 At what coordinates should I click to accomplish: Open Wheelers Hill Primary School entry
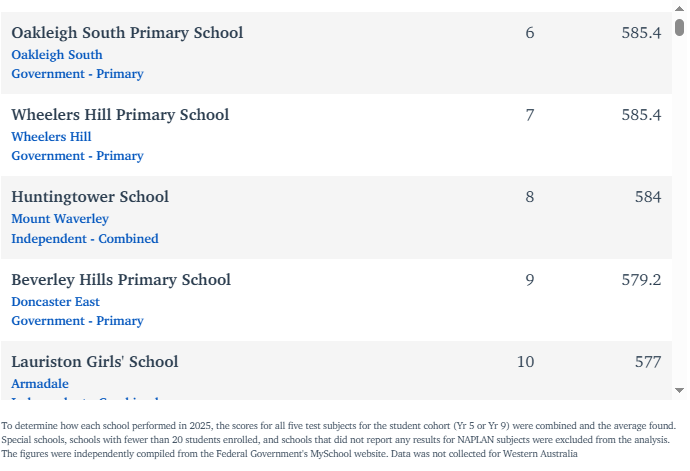120,115
